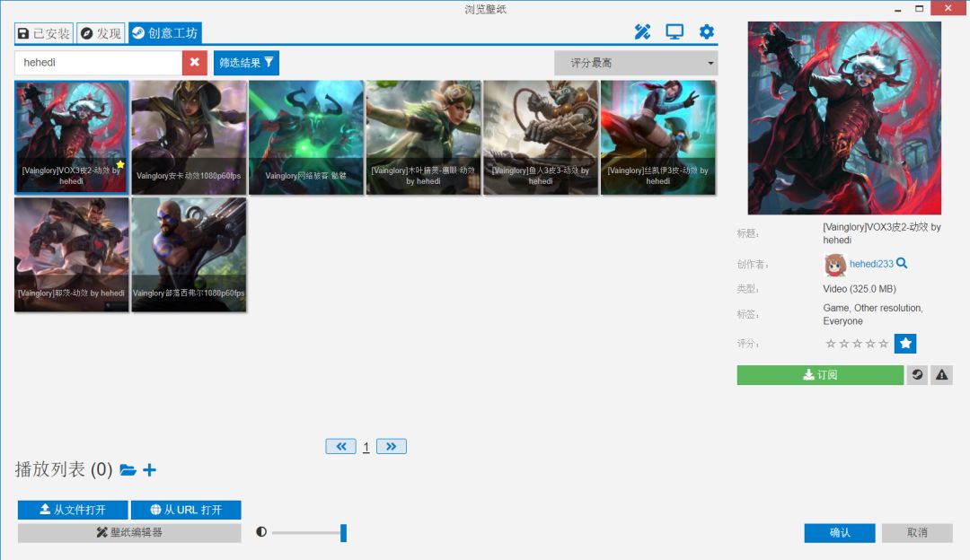
Task: Select the Vainglory 安卡 wallpaper thumbnail
Action: (189, 138)
